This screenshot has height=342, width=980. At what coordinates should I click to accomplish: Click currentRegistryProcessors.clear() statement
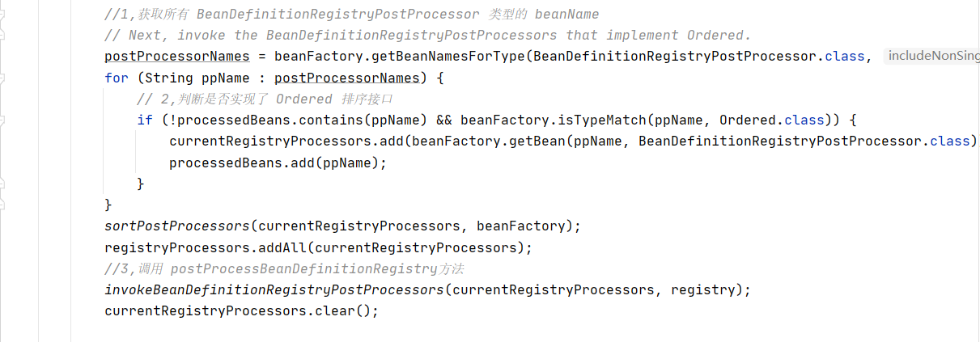point(241,310)
